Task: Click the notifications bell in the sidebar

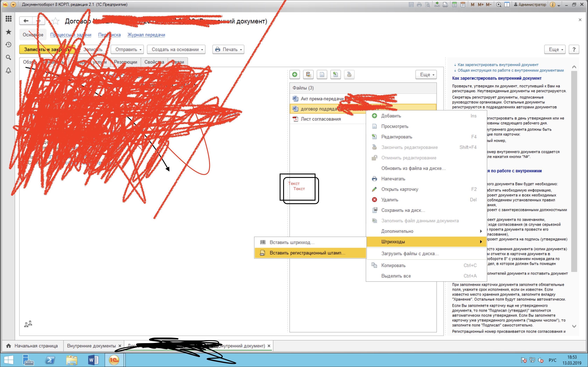Action: pos(9,70)
